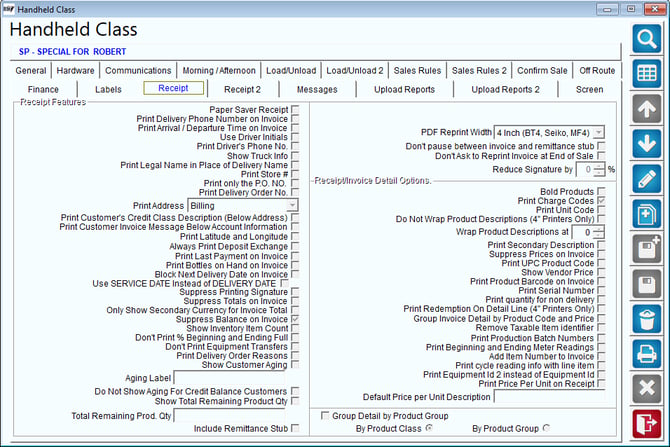This screenshot has width=670, height=447.
Task: Switch to the Finance tab
Action: click(x=43, y=89)
